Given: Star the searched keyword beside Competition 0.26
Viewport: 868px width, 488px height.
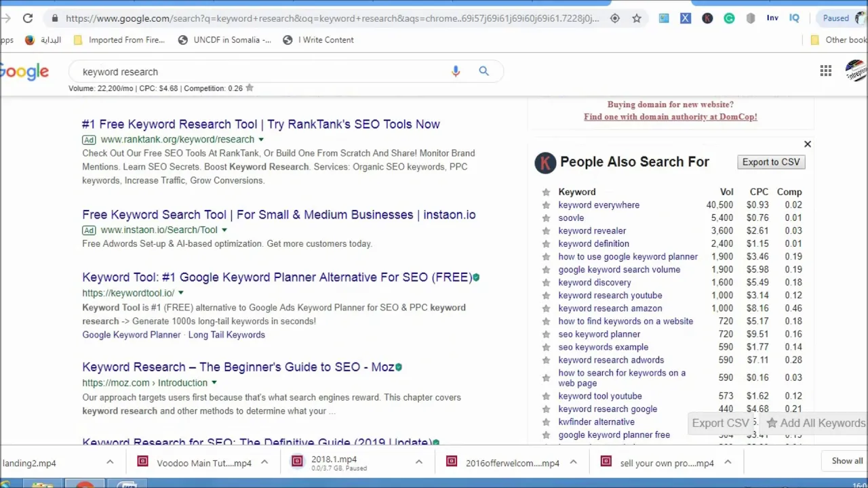Looking at the screenshot, I should point(250,88).
